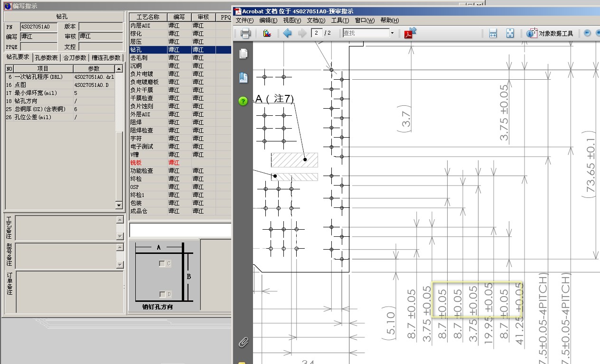Select the 钻孔 process row

pos(180,50)
